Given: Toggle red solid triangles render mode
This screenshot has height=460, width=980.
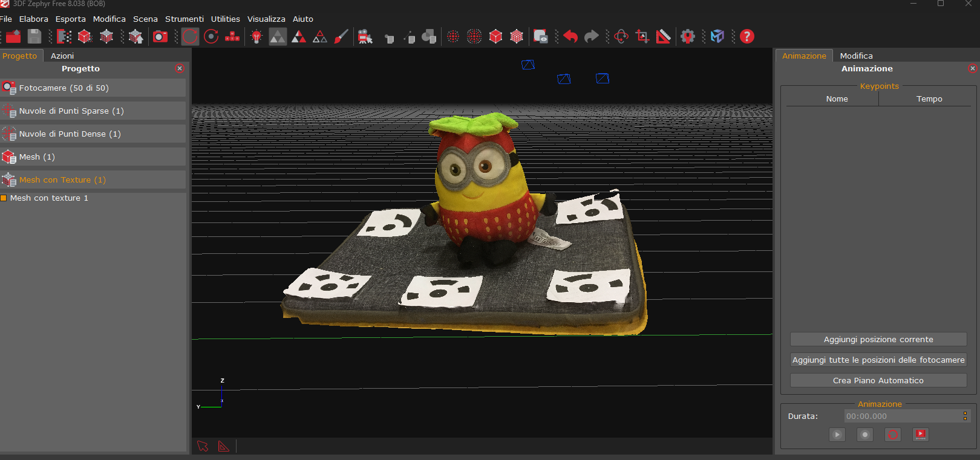Looking at the screenshot, I should click(299, 36).
